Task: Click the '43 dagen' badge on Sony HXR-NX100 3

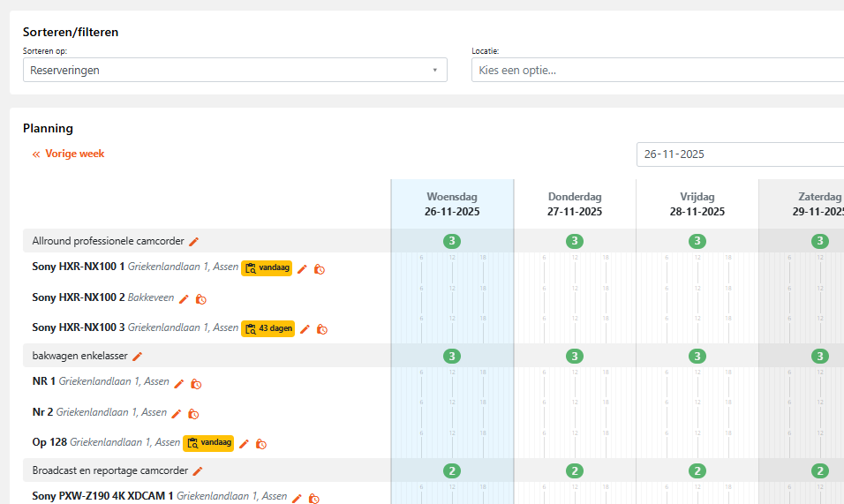Action: coord(268,328)
